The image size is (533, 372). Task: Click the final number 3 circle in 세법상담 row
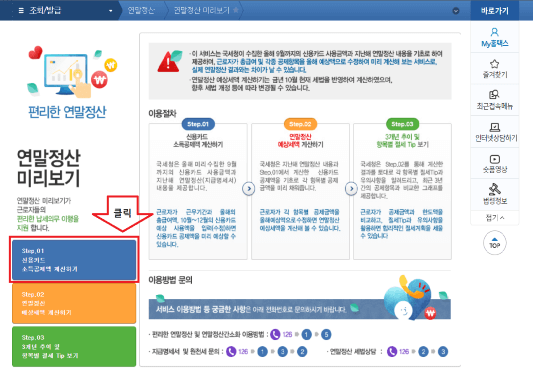point(443,351)
